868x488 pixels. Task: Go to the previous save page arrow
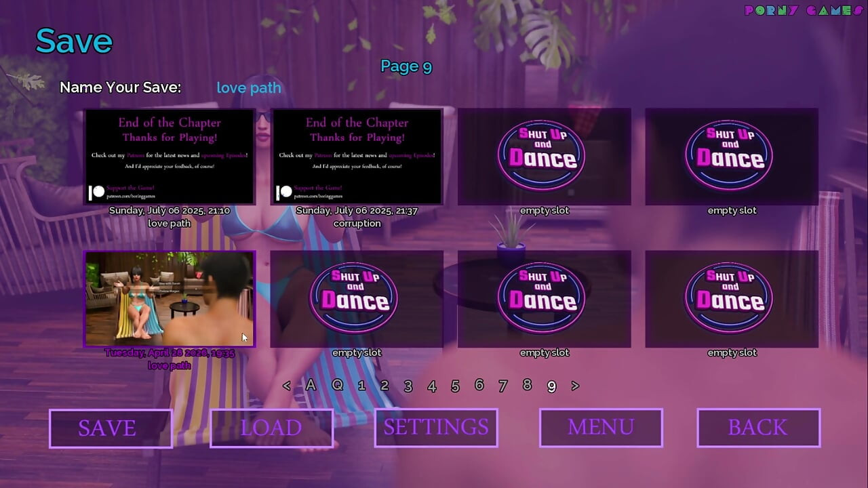[287, 386]
